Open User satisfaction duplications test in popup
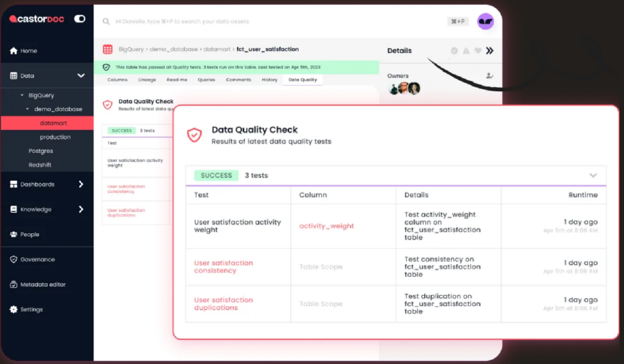The height and width of the screenshot is (364, 624). pos(224,304)
